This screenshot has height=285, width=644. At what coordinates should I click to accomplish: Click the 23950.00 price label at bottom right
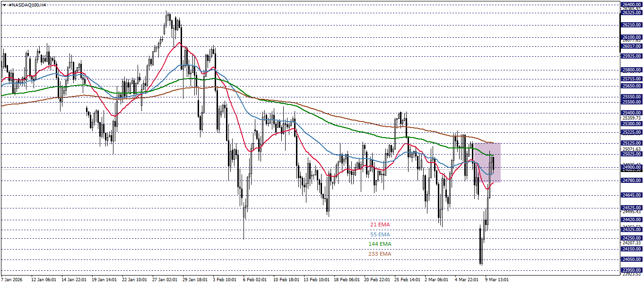click(631, 269)
